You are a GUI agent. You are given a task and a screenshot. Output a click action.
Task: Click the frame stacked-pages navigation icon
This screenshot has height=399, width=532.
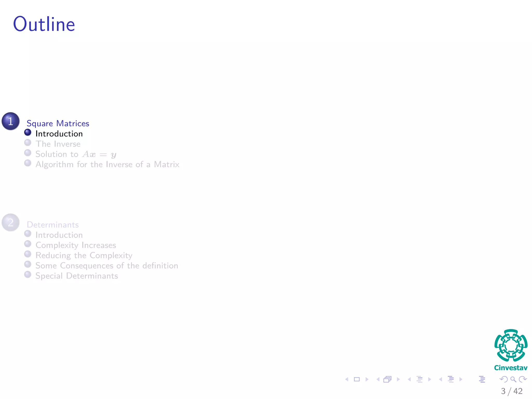pyautogui.click(x=387, y=379)
